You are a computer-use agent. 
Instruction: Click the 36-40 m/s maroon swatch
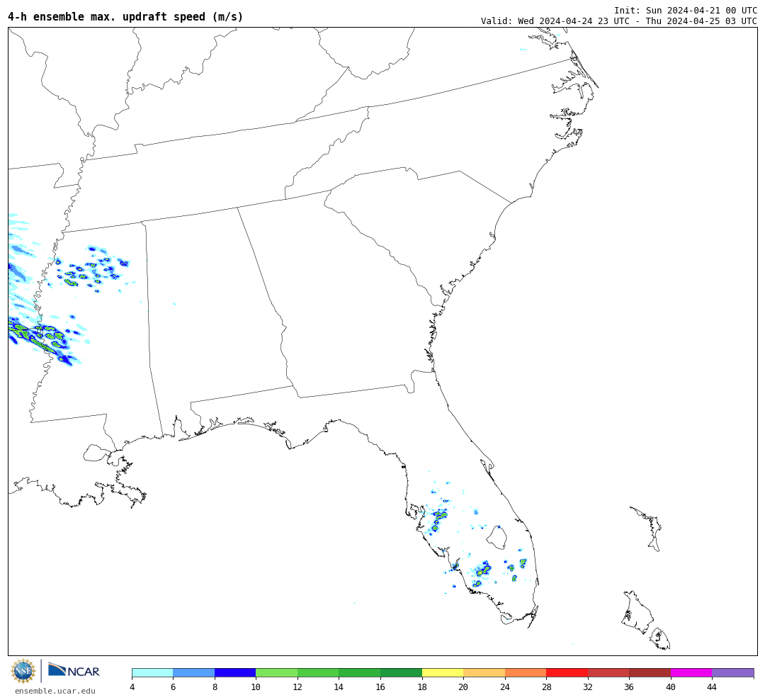(650, 673)
